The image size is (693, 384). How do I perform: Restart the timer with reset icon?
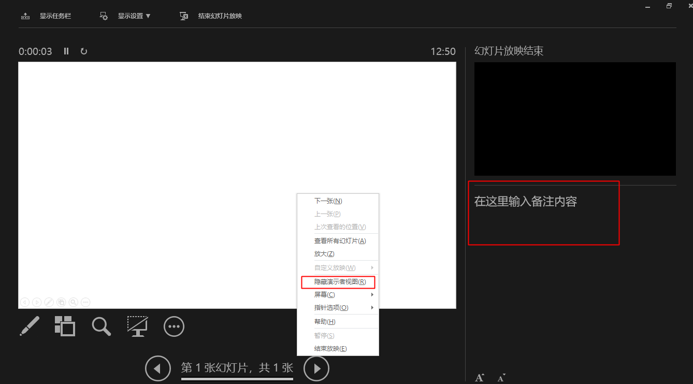click(84, 51)
